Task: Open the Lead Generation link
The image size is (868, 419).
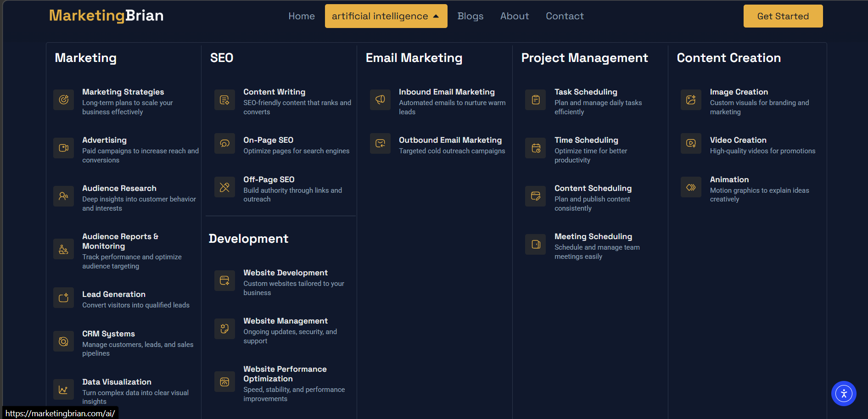Action: (x=114, y=294)
